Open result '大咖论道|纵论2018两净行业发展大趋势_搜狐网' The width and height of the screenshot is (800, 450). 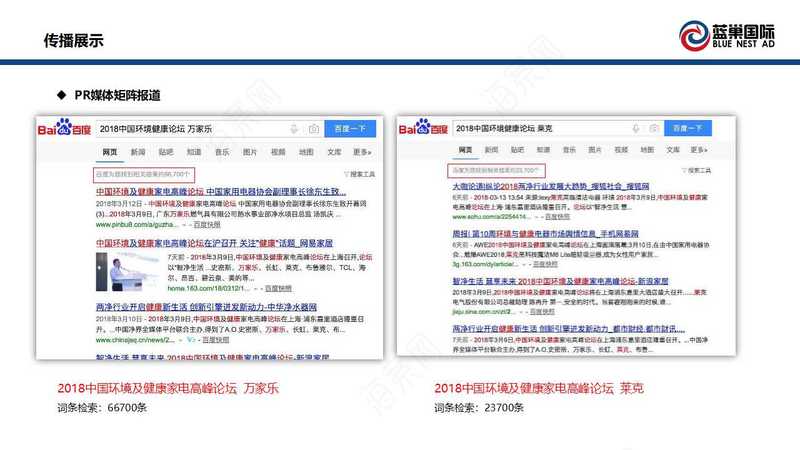(x=551, y=186)
